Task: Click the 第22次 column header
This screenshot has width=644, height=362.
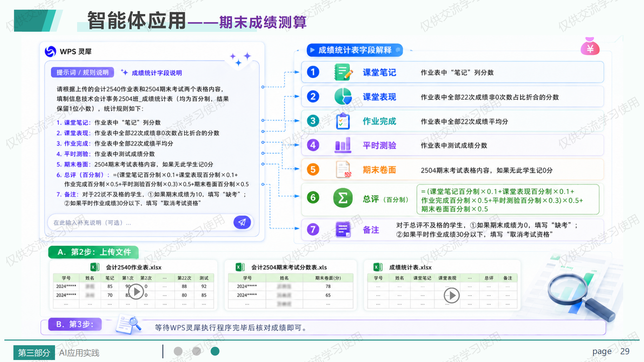Action: coord(184,278)
